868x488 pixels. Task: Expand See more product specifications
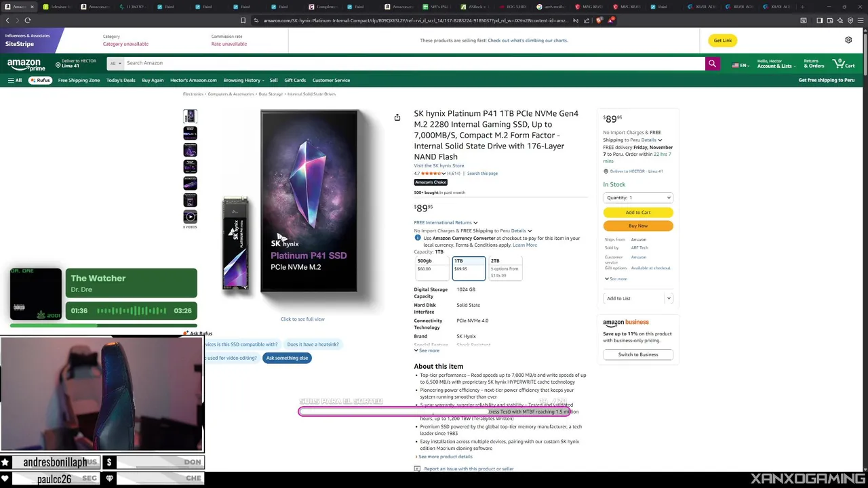[427, 350]
